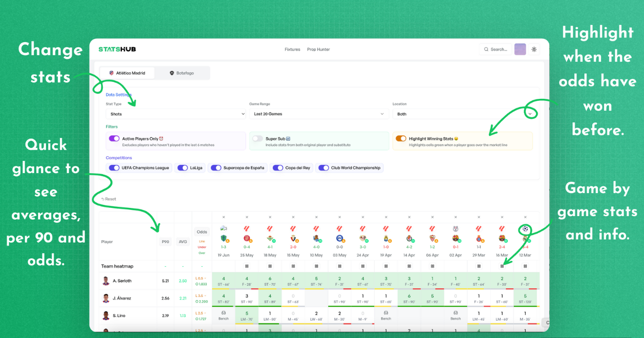
Task: Open team heatmap for 29 Mar game
Action: point(479,266)
